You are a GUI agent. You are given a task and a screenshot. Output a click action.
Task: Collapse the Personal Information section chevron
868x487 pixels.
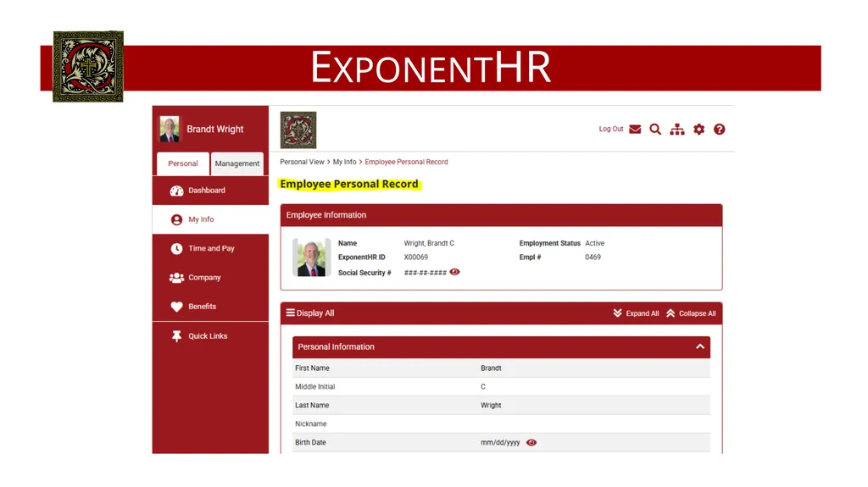click(x=700, y=347)
